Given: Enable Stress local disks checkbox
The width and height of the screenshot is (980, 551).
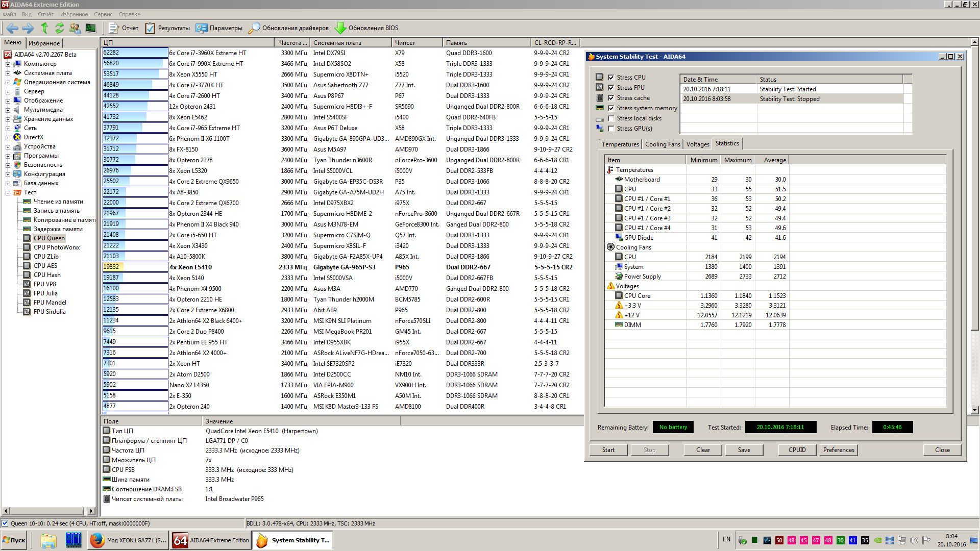Looking at the screenshot, I should (611, 118).
